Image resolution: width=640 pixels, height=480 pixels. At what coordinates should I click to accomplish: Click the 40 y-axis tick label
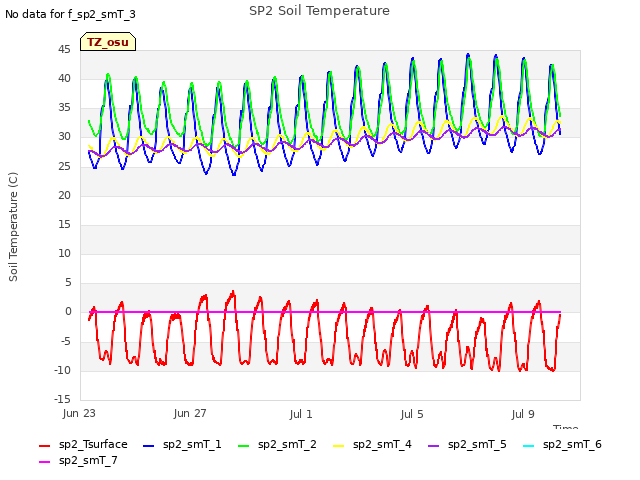coord(64,78)
